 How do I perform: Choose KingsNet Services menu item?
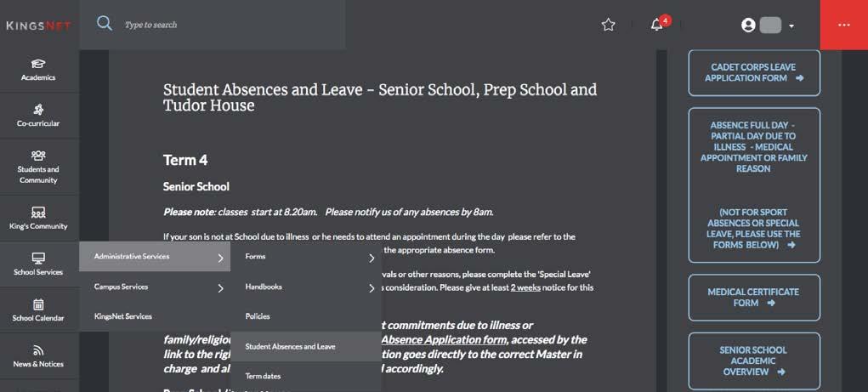123,316
